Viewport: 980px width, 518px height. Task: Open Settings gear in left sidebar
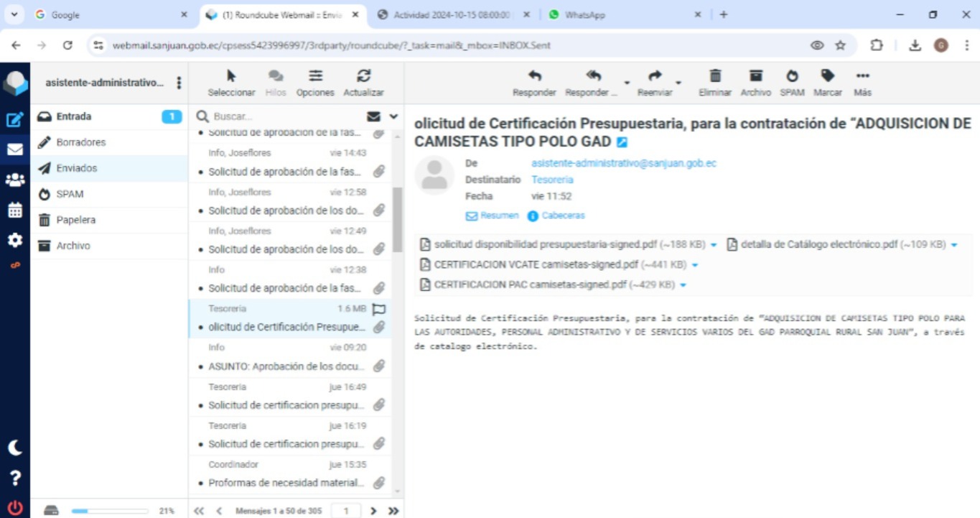[14, 240]
